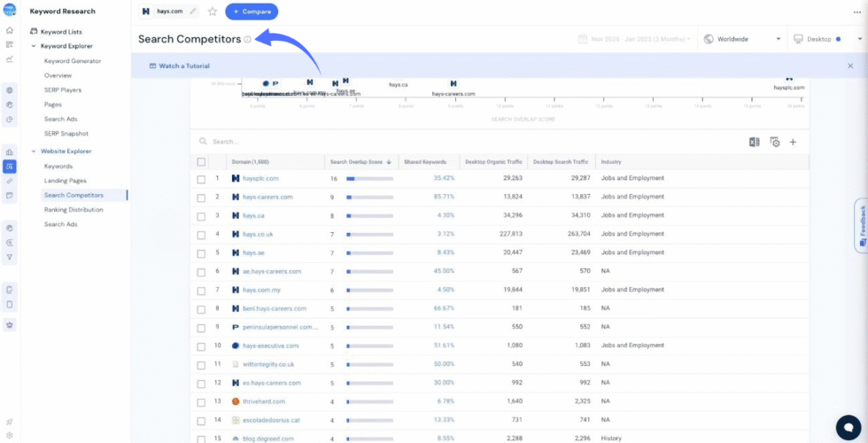The height and width of the screenshot is (443, 868).
Task: Open the Worldwide country dropdown
Action: 742,39
